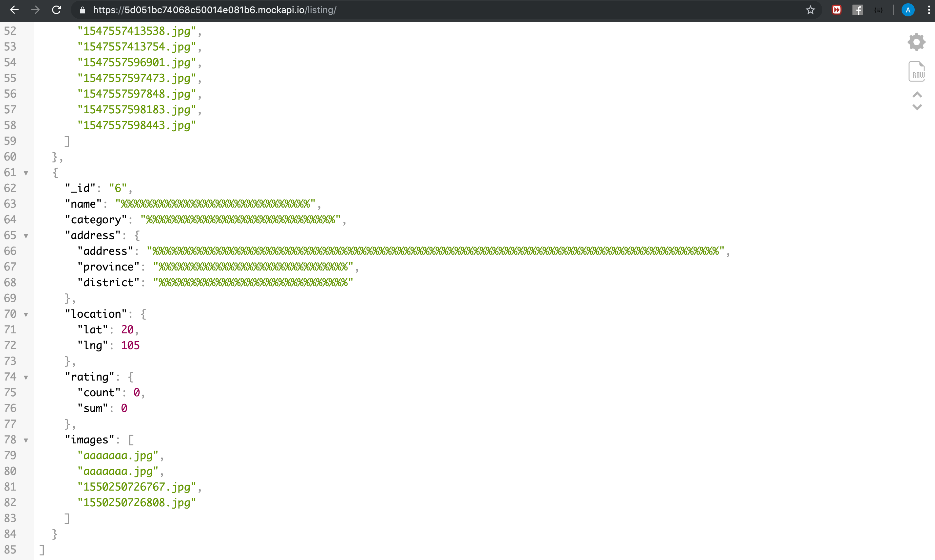Select the "count" key
The width and height of the screenshot is (935, 560).
[99, 392]
